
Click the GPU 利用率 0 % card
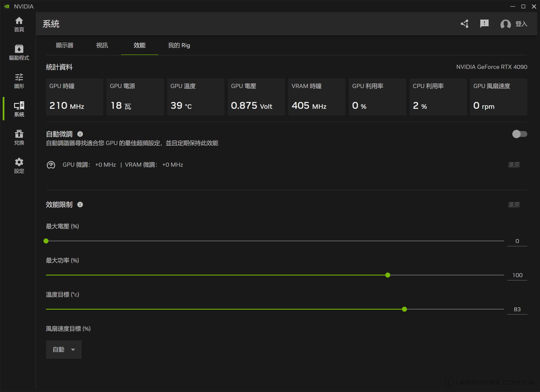coord(377,97)
